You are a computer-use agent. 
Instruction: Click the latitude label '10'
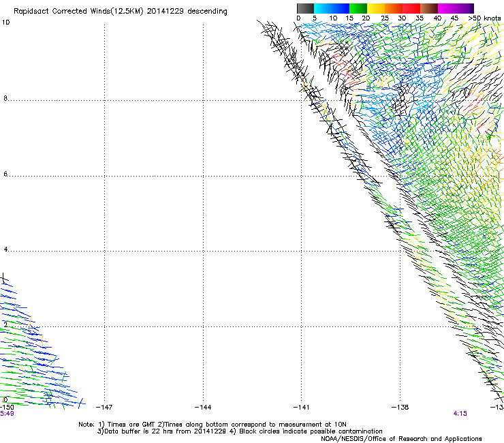coord(5,22)
